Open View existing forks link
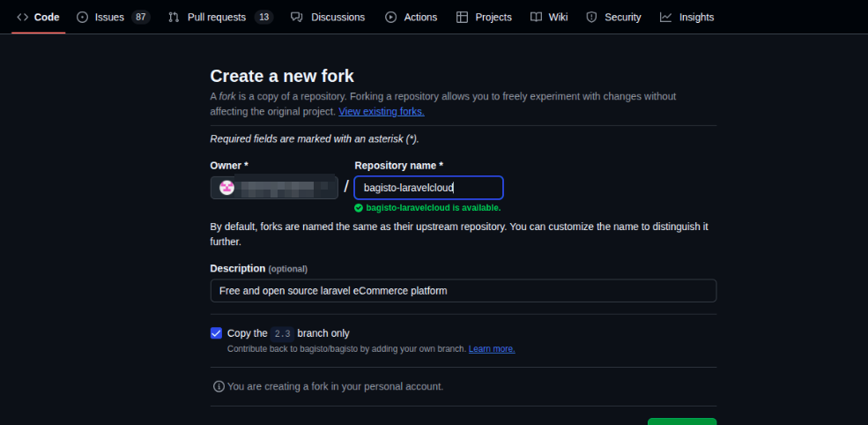868x425 pixels. [x=382, y=111]
